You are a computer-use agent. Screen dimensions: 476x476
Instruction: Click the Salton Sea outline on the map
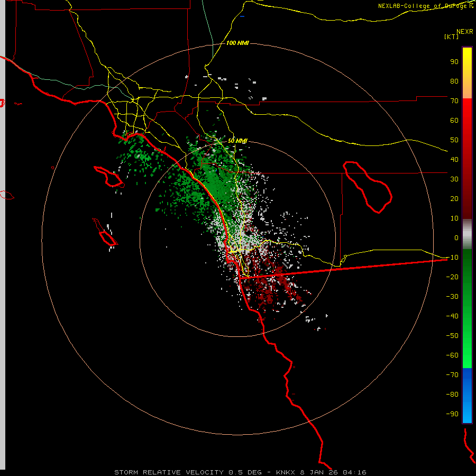click(368, 187)
